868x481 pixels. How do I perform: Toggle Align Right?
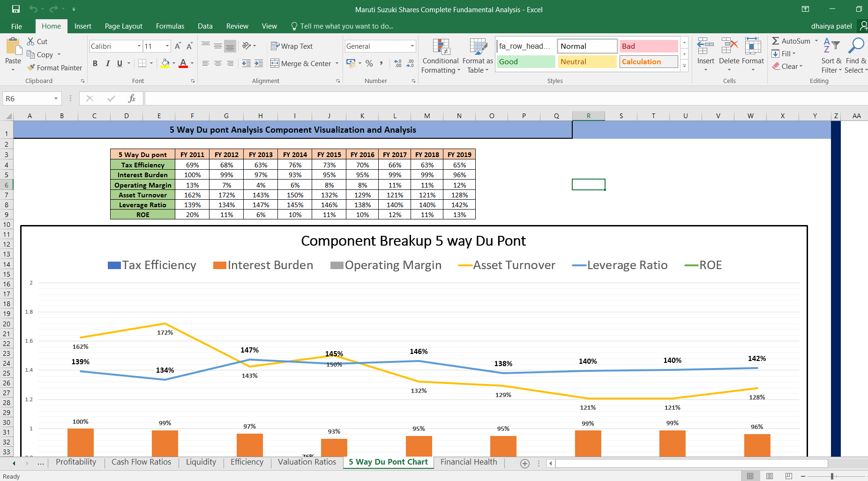pos(230,63)
